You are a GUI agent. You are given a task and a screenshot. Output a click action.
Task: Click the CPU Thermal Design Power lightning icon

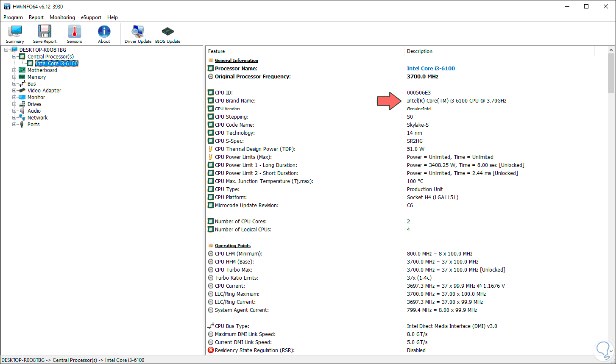[x=211, y=149]
